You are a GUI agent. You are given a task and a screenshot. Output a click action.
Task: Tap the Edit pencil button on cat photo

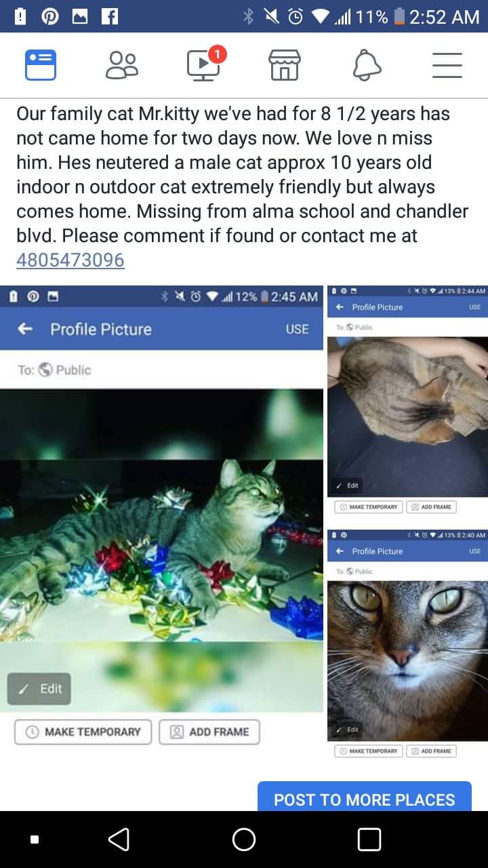(x=39, y=689)
